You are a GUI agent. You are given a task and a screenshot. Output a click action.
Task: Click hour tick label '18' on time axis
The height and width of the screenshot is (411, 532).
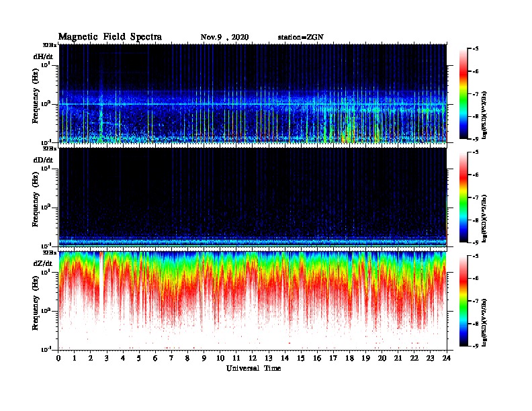click(x=349, y=358)
